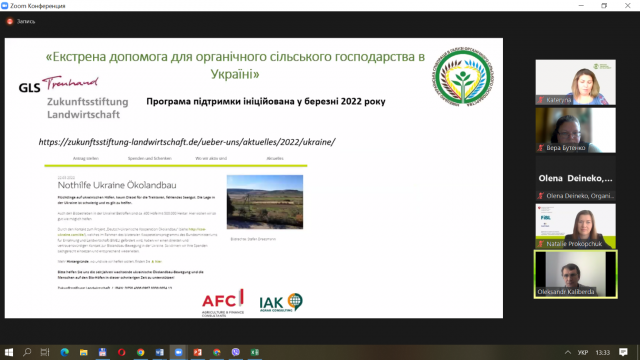
Task: Select Kateryna's video thumbnail
Action: click(576, 82)
